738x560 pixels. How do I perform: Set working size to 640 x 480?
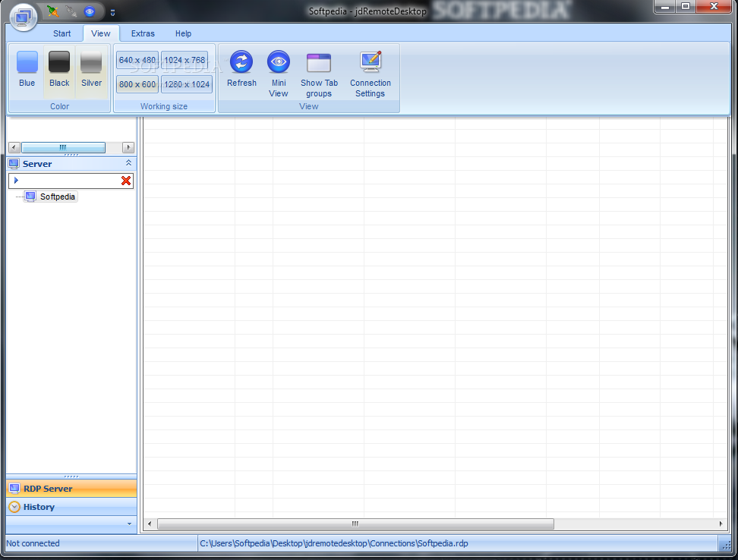tap(137, 60)
